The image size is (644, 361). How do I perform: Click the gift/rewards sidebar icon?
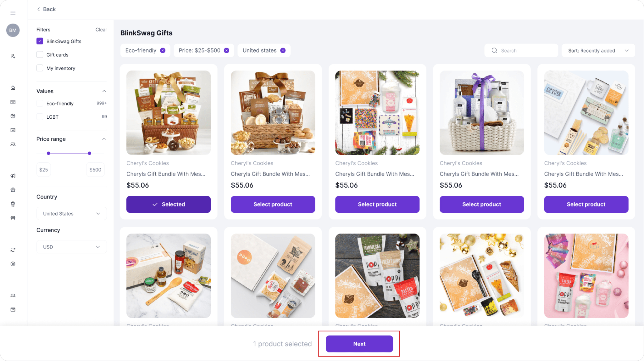click(13, 189)
